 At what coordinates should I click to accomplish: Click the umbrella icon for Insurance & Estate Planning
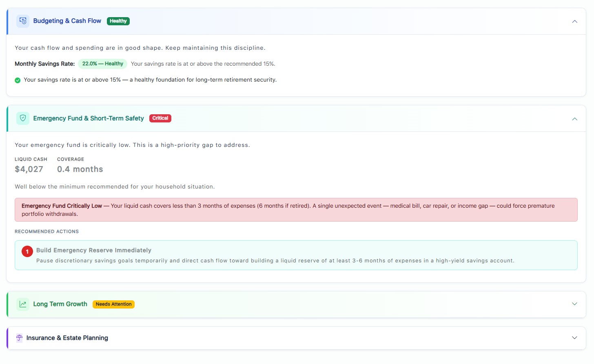(x=19, y=338)
